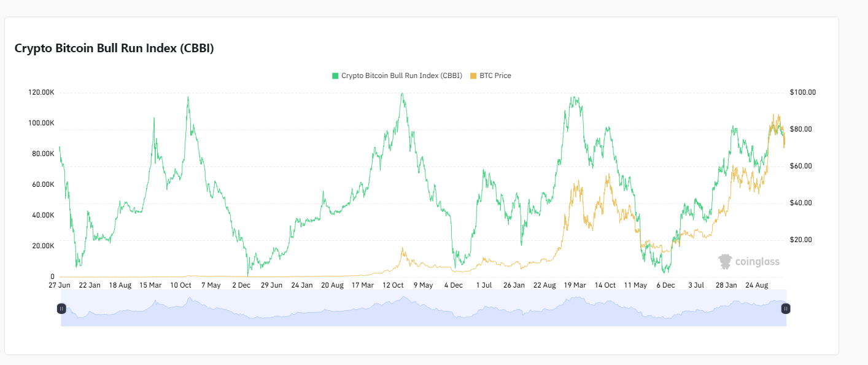Select the '10 Oct' x-axis date label
This screenshot has height=365, width=868.
coord(180,285)
